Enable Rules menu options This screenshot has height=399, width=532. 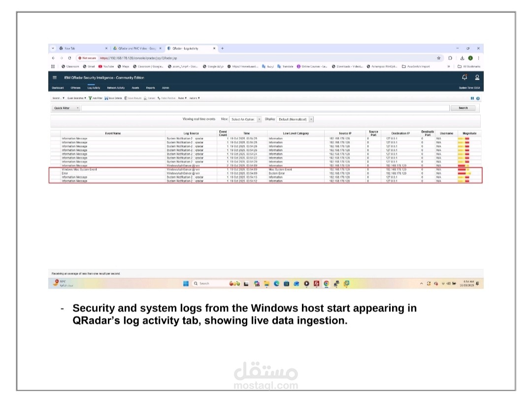point(181,98)
